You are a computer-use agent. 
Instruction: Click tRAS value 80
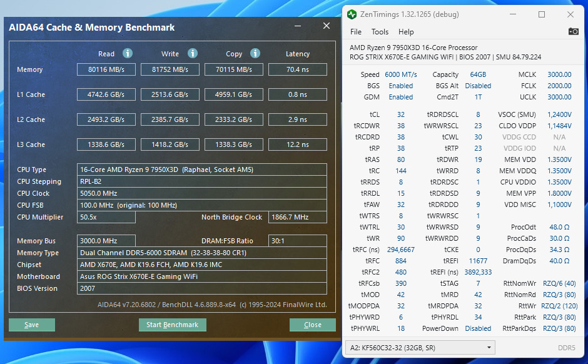click(x=401, y=159)
